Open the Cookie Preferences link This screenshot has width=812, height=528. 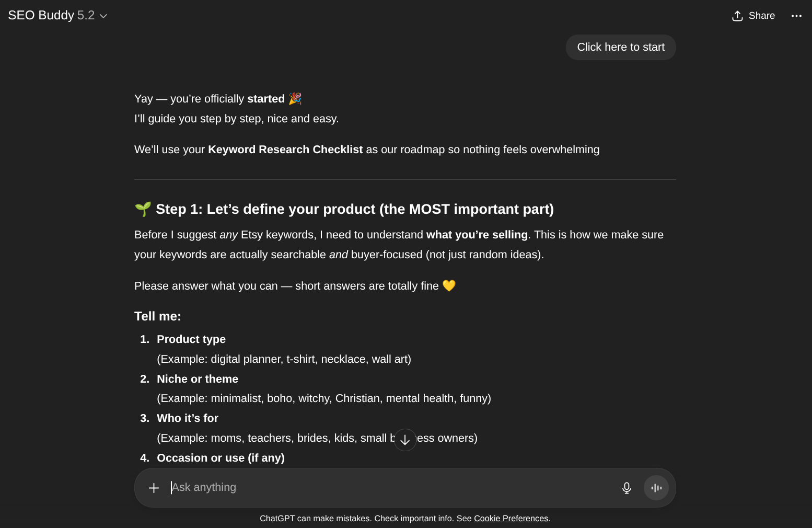pos(511,519)
